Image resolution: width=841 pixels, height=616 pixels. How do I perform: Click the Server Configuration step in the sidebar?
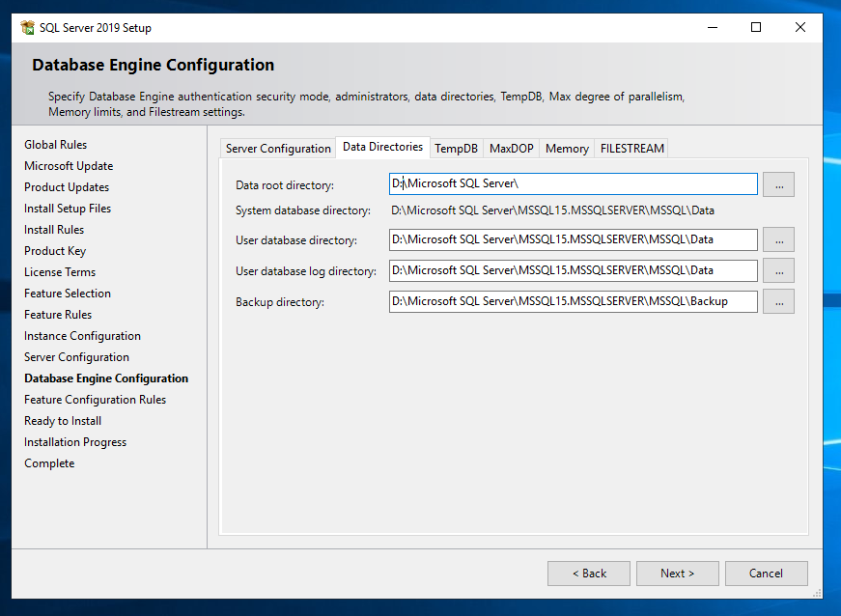pyautogui.click(x=76, y=357)
